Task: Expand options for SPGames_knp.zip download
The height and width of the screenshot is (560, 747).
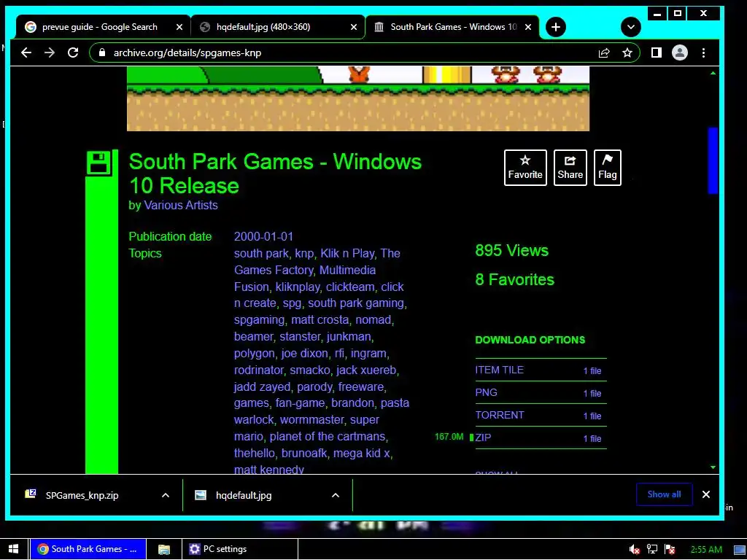Action: [166, 495]
